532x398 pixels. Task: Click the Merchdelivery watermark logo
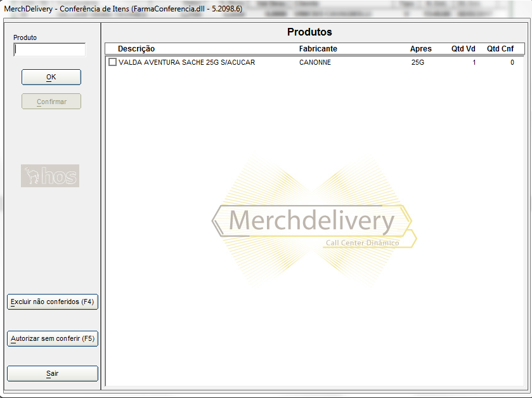pos(312,223)
